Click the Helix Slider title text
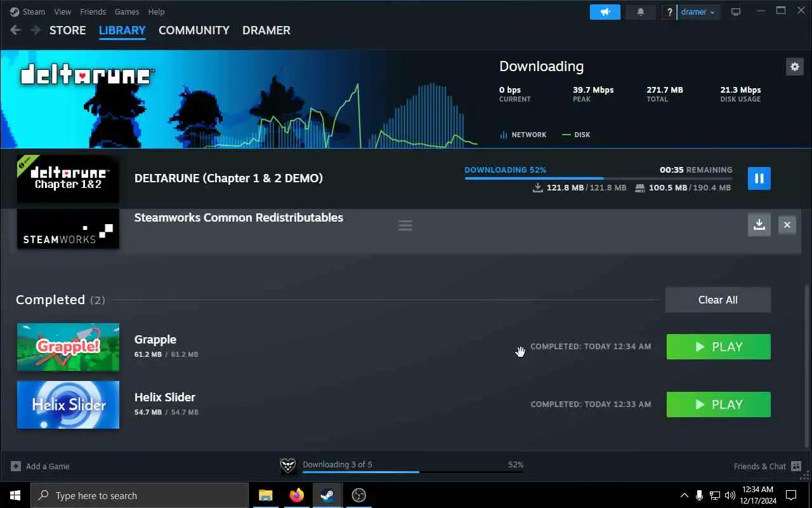This screenshot has width=812, height=508. [x=165, y=397]
